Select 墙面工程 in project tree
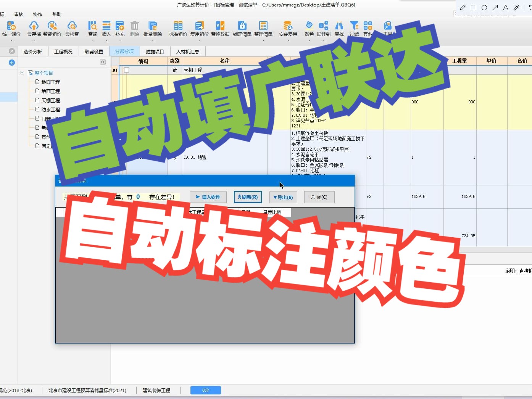Viewport: 532px width, 399px height. 51,91
